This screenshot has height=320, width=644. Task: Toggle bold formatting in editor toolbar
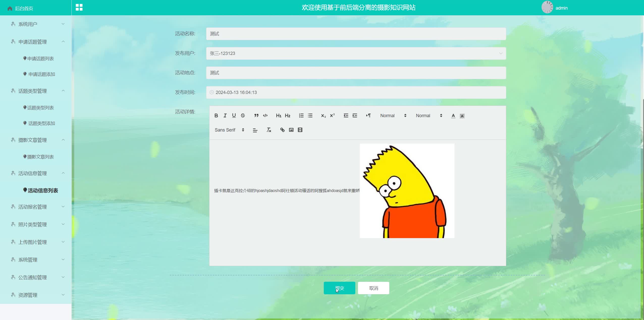(216, 116)
